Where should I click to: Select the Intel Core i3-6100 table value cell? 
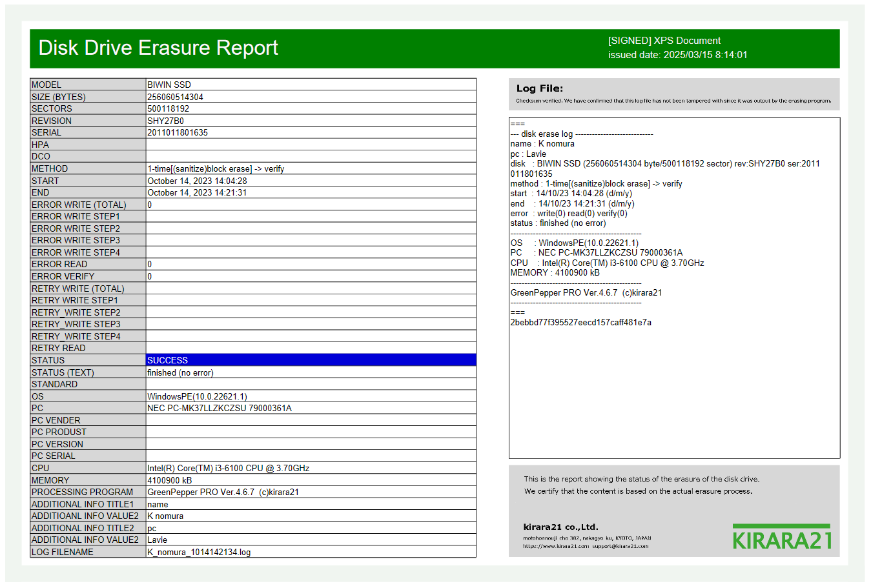(311, 468)
